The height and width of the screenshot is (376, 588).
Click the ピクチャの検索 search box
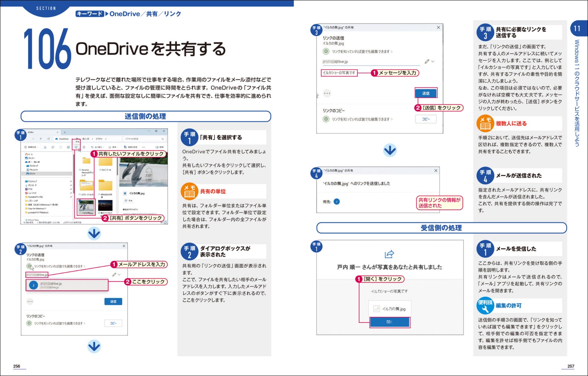tap(144, 139)
